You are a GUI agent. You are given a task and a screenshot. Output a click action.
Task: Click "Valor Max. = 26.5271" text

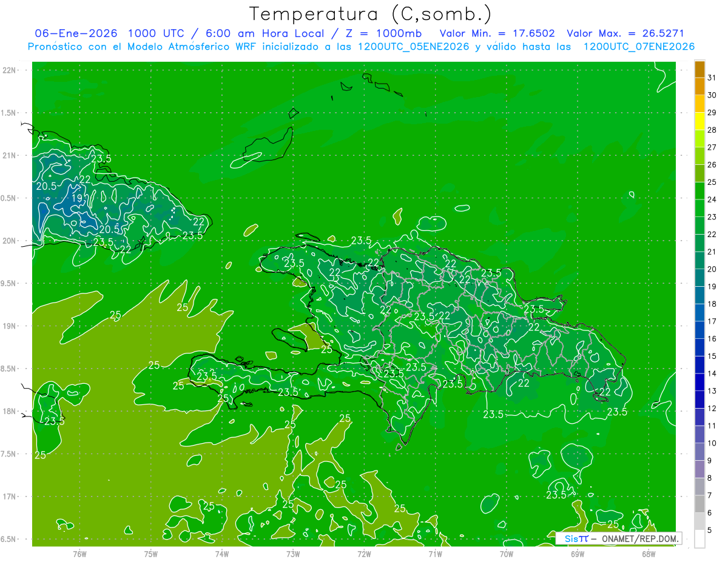click(625, 33)
